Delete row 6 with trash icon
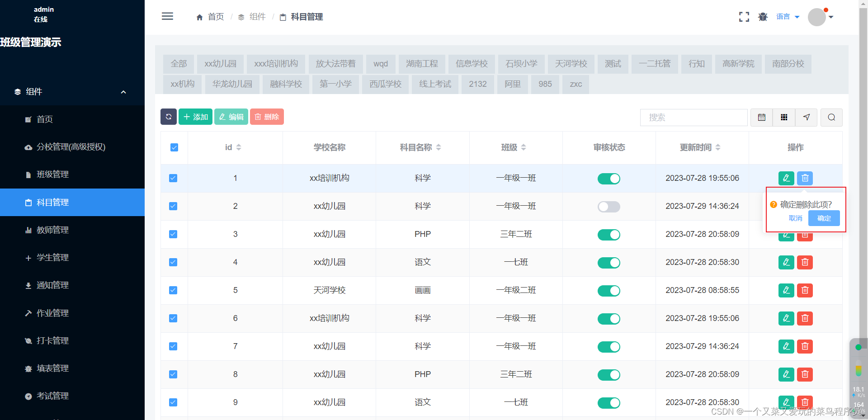868x420 pixels. (x=805, y=318)
